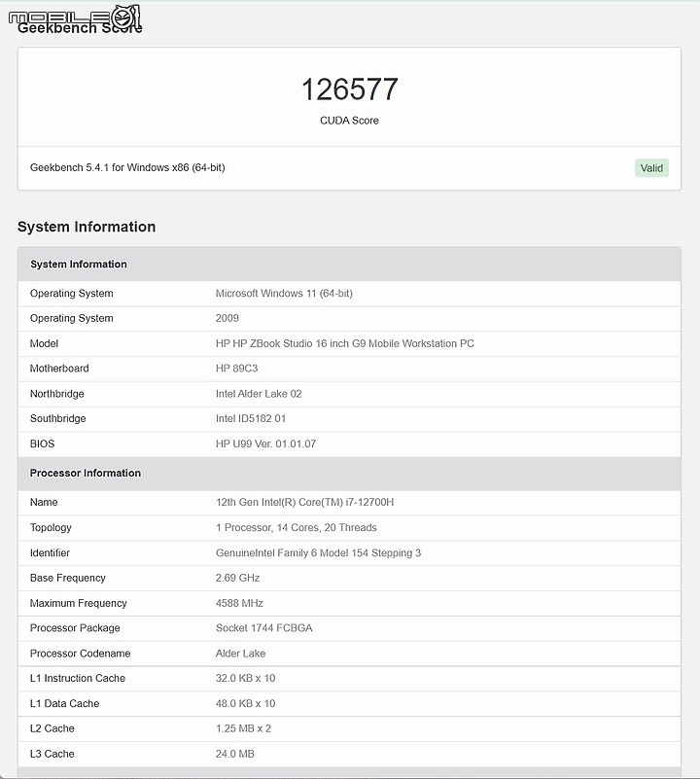Click the System Information page heading
This screenshot has height=779, width=700.
[87, 227]
